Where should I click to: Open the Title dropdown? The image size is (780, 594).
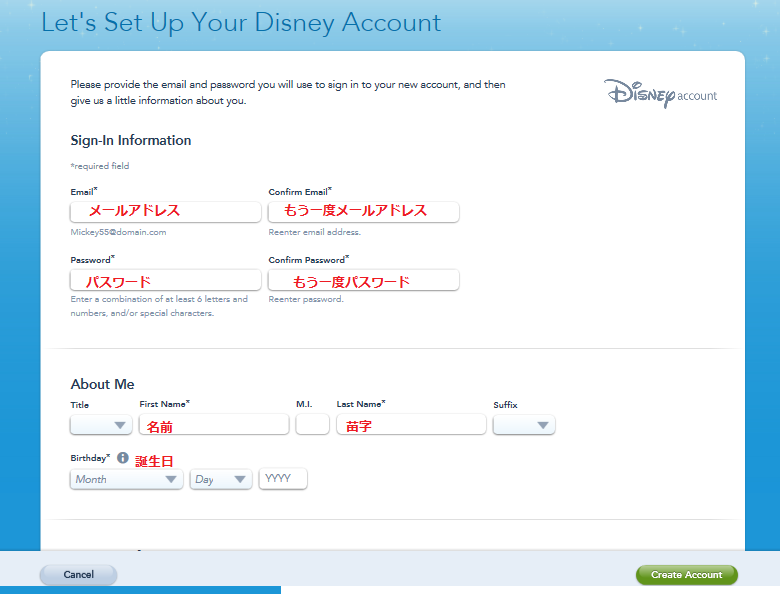pyautogui.click(x=101, y=425)
